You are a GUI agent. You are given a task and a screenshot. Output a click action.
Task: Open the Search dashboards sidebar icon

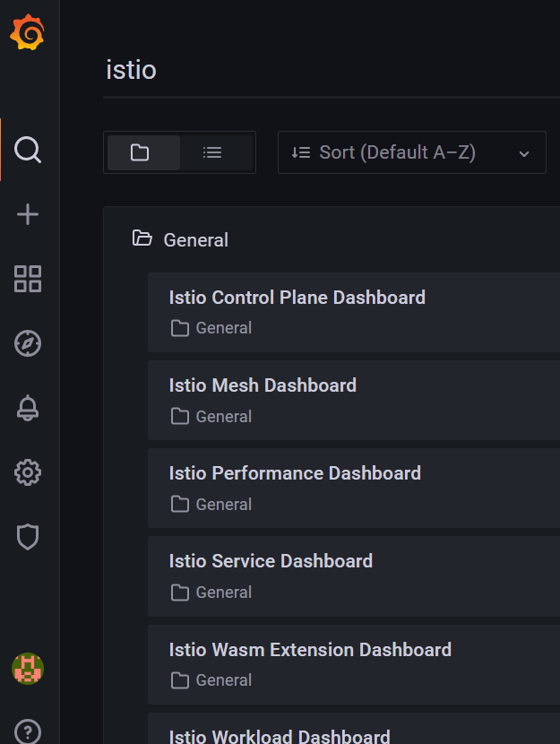(28, 150)
